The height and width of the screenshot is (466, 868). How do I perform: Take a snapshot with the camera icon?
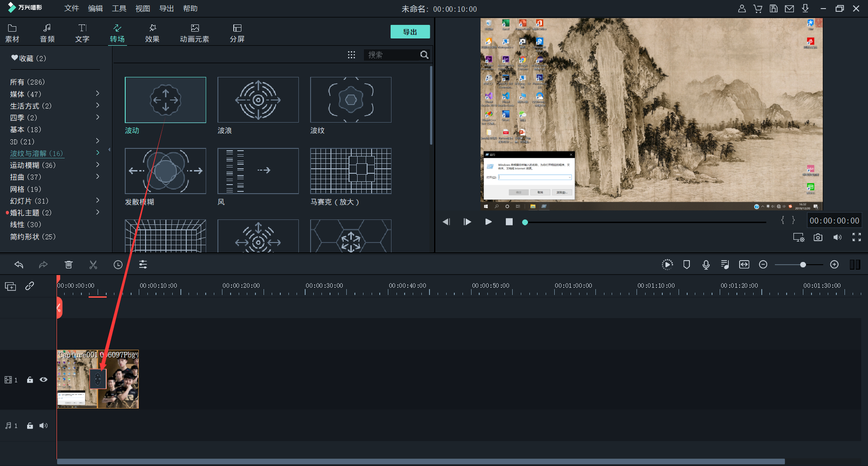click(818, 238)
